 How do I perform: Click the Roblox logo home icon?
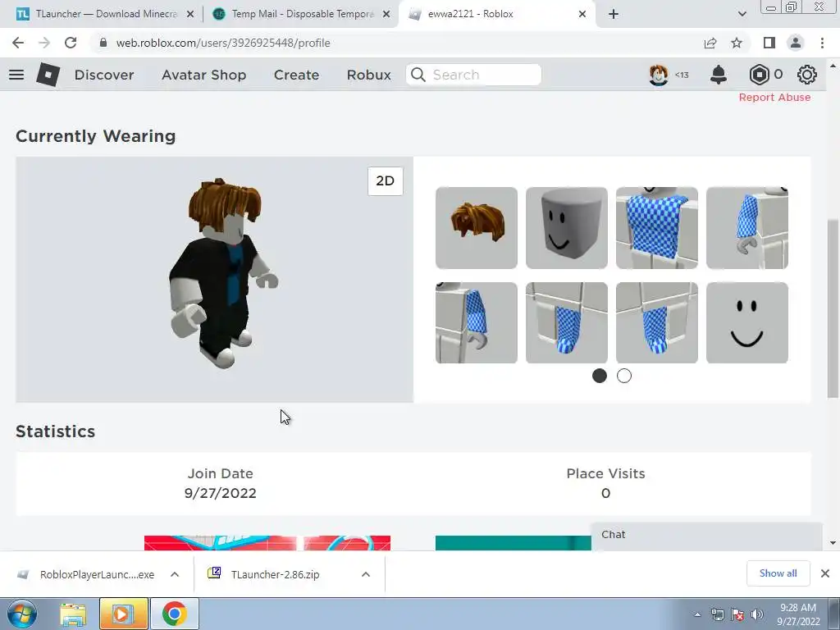click(48, 75)
